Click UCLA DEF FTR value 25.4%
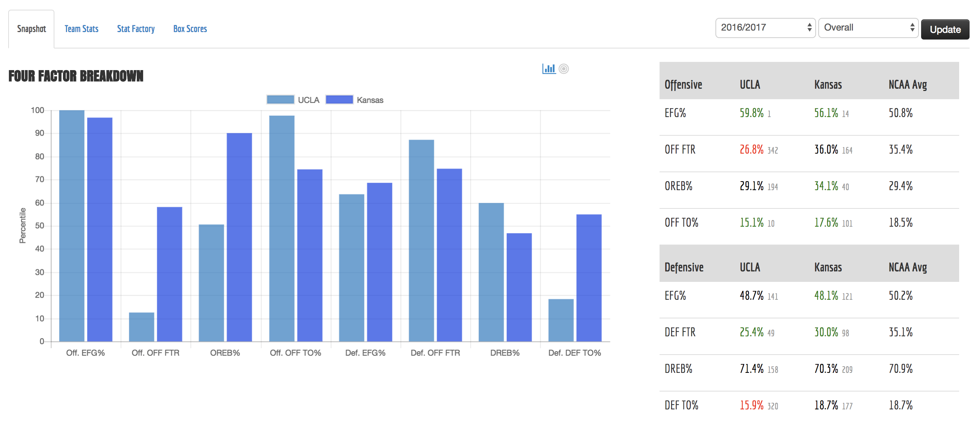Screen dimensions: 980x434 click(x=751, y=332)
